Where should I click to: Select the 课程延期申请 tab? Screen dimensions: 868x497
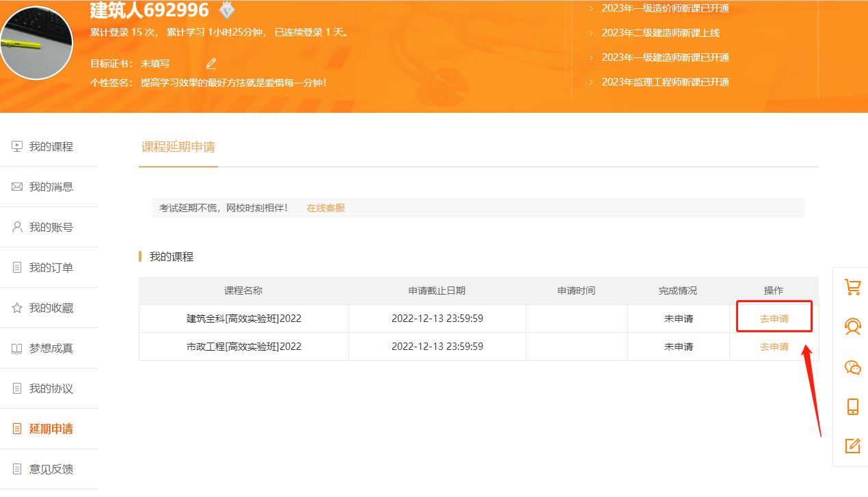(178, 147)
